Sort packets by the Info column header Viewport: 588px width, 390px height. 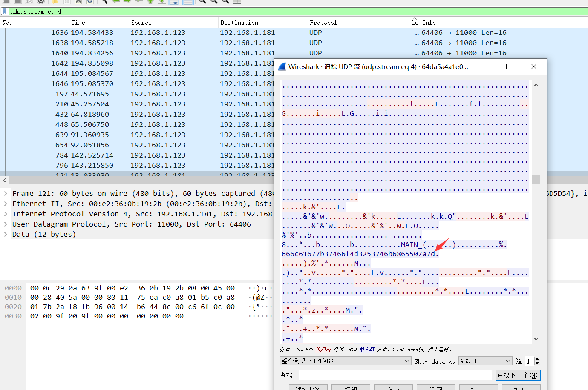click(x=504, y=23)
